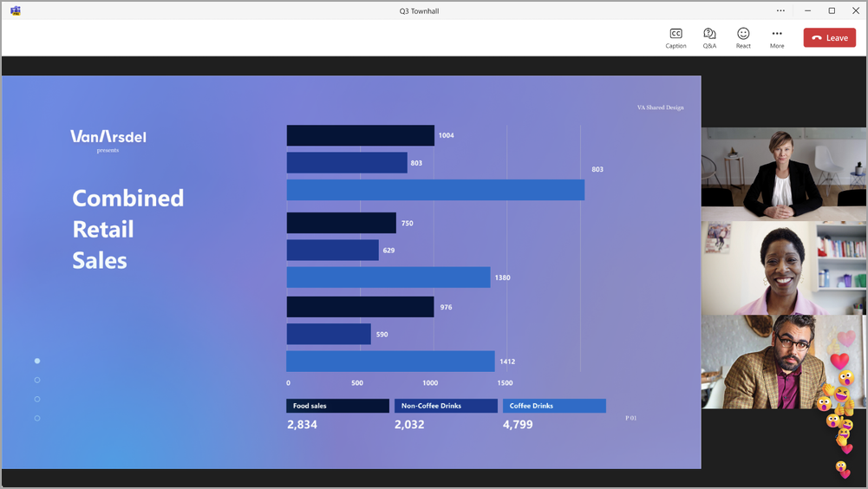Turn on live captions with the Caption button
Image resolution: width=868 pixels, height=489 pixels.
point(675,37)
